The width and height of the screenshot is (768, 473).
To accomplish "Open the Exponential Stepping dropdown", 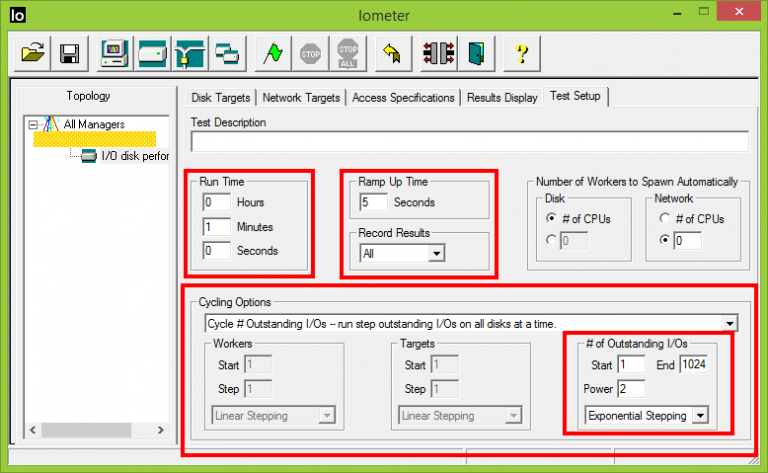I will pos(700,415).
